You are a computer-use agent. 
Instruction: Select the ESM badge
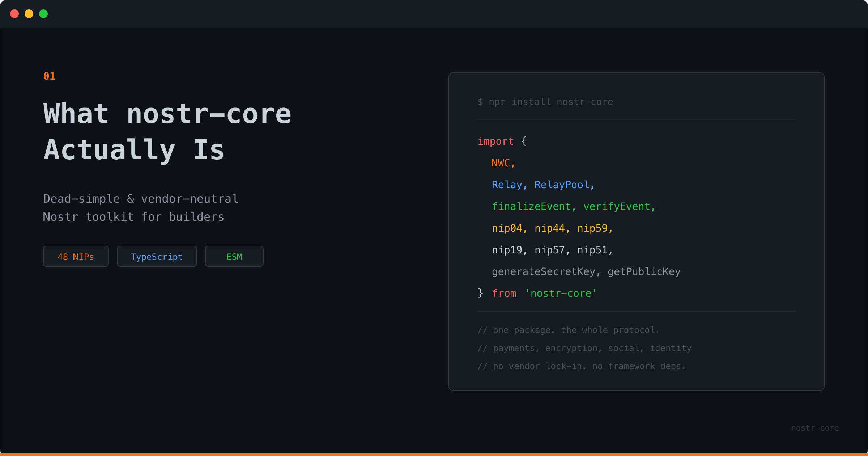point(234,256)
